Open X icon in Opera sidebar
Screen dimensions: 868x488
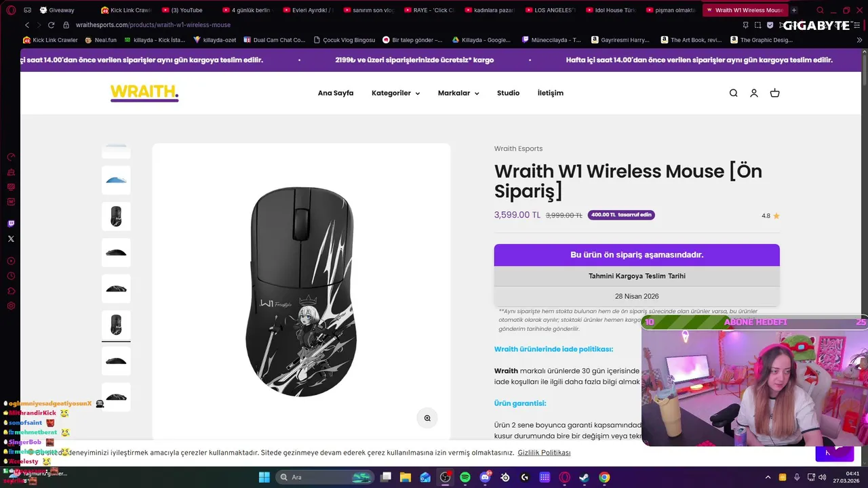(x=11, y=239)
